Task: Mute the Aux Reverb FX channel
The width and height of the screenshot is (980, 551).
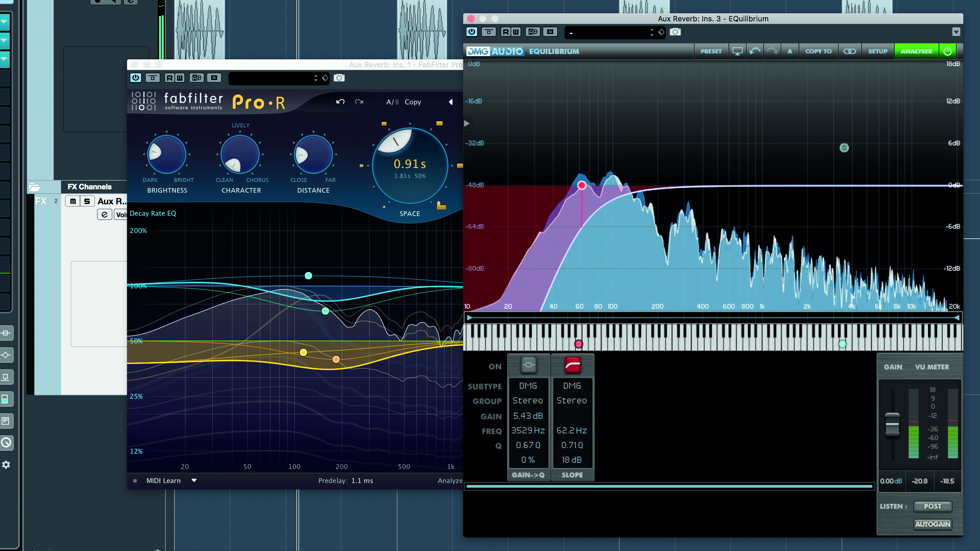Action: (x=73, y=201)
